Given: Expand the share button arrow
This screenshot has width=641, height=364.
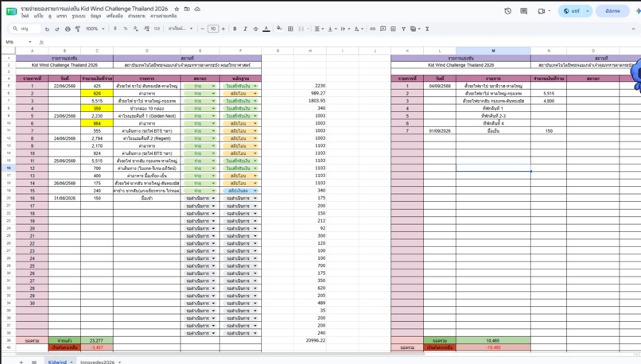Looking at the screenshot, I should [588, 11].
